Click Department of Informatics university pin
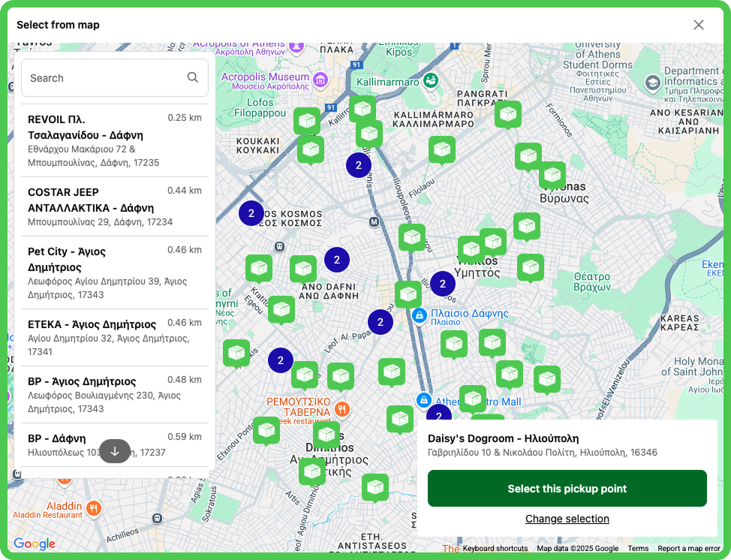The image size is (731, 560). click(653, 83)
